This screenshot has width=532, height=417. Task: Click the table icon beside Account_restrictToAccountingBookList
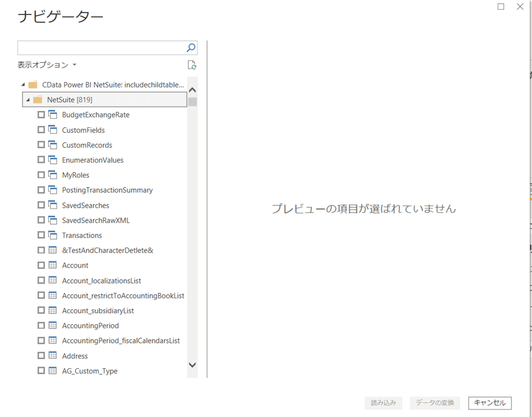(52, 295)
